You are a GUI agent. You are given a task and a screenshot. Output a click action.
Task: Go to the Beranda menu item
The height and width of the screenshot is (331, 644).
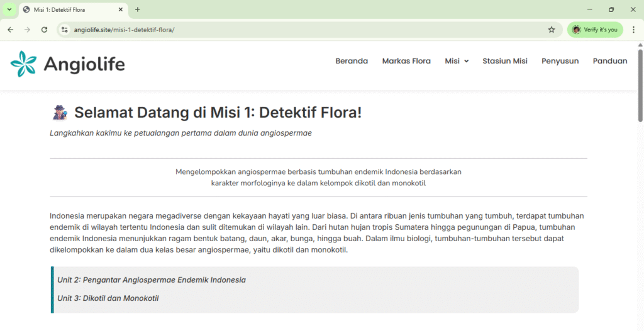pyautogui.click(x=352, y=61)
